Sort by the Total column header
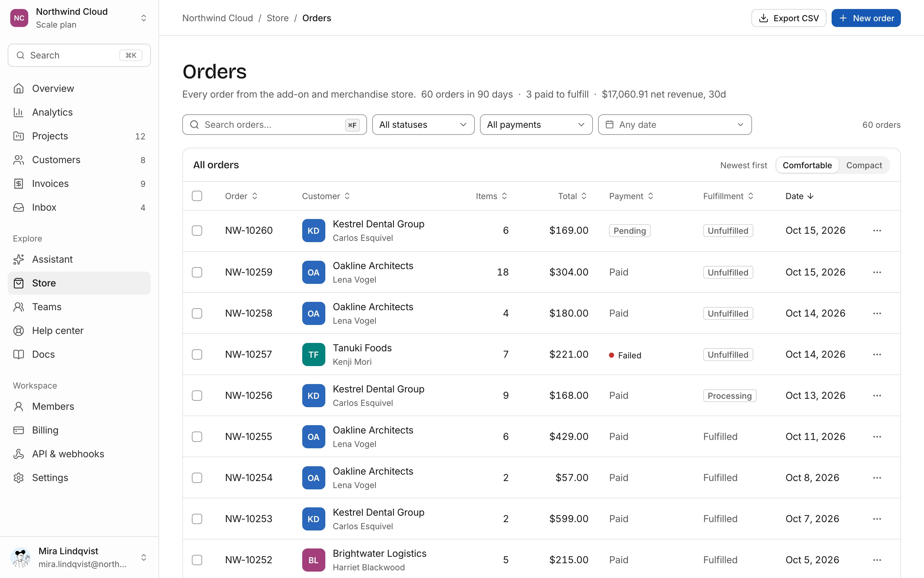The image size is (924, 578). (572, 196)
